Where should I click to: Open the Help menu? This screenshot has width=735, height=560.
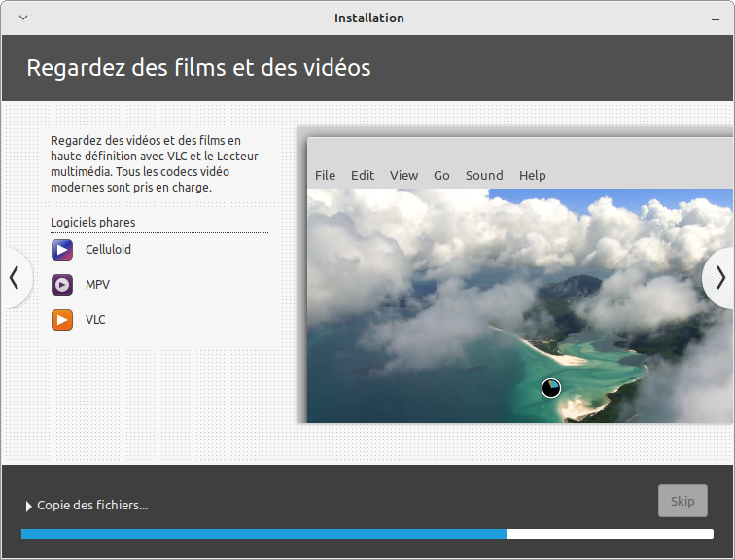533,175
